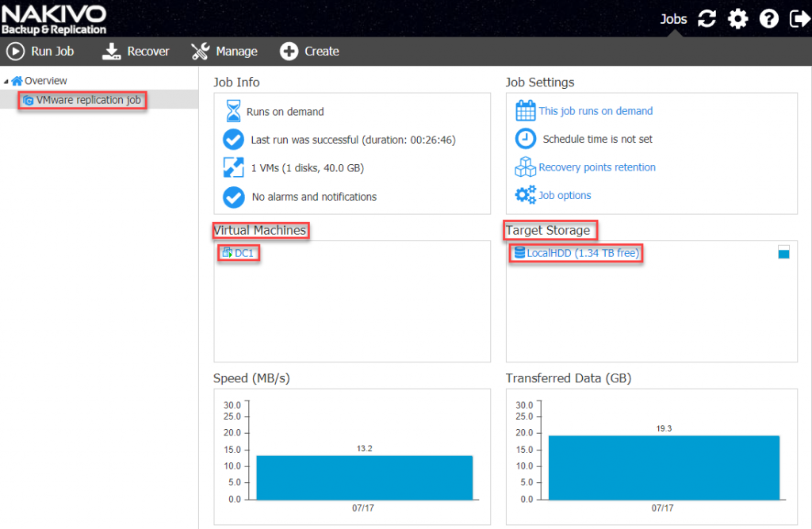This screenshot has width=812, height=529.
Task: Open the settings gear icon
Action: 737,19
